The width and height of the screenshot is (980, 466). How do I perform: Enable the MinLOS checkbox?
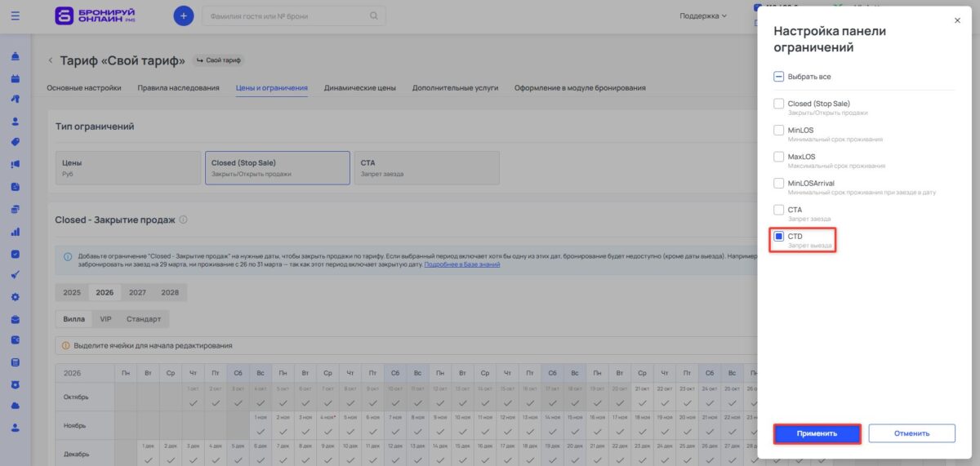point(778,130)
